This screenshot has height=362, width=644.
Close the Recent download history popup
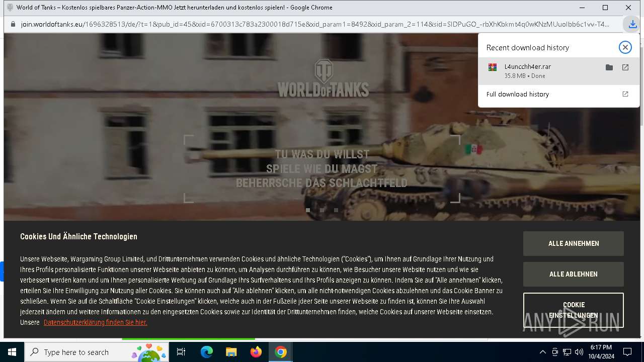(625, 47)
